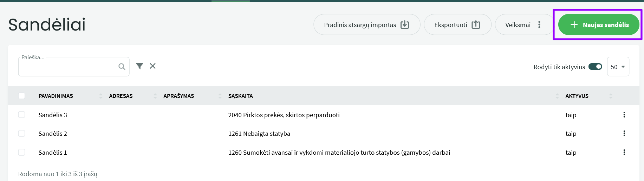Screen dimensions: 644x181
Task: Click the search magnifier icon
Action: 122,67
